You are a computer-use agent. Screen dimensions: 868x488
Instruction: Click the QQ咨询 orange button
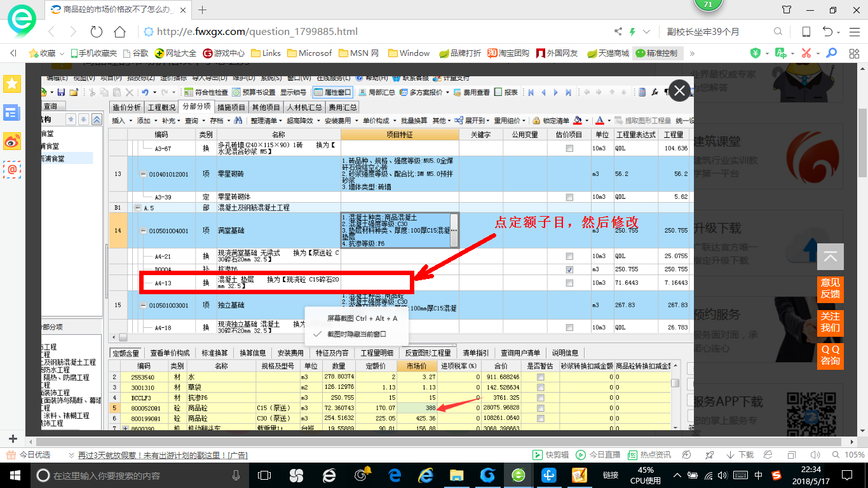click(x=831, y=355)
